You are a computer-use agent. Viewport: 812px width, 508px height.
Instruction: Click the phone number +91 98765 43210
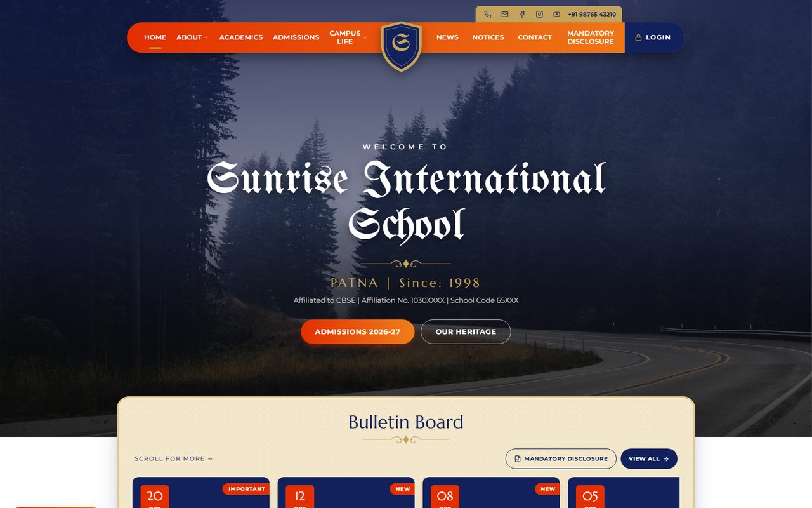pyautogui.click(x=592, y=15)
